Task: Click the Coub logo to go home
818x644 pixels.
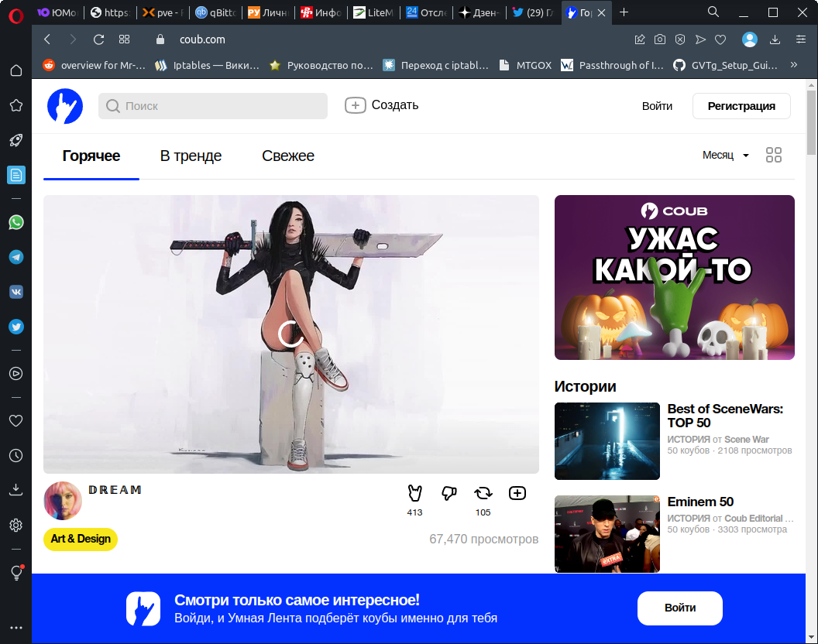Action: 64,105
